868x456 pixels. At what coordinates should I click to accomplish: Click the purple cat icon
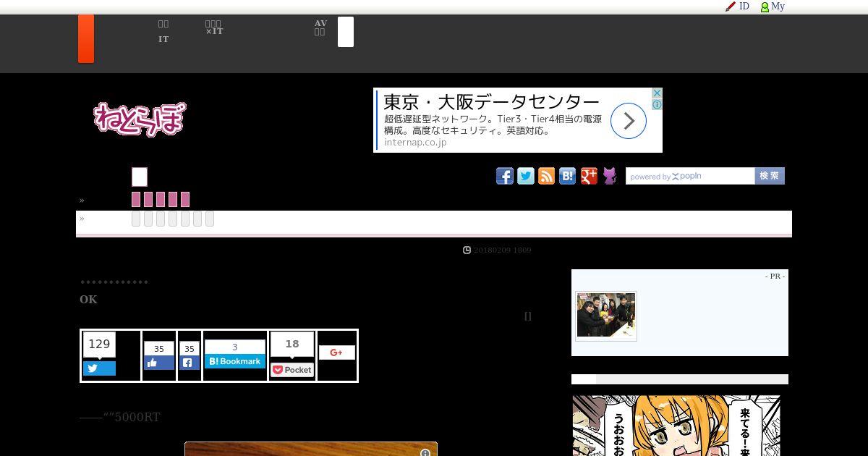pos(610,176)
